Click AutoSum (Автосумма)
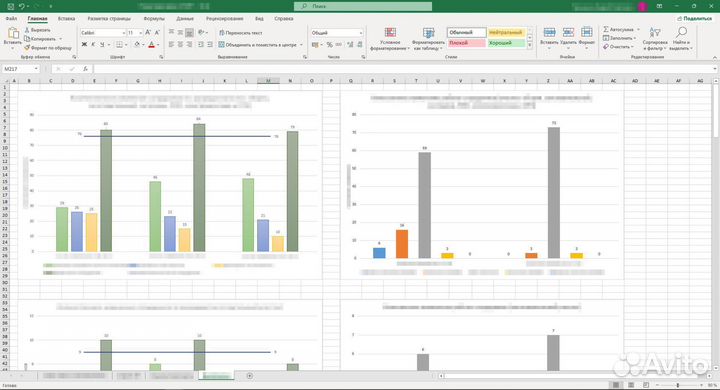Screen dimensions: 720x390 (621, 29)
